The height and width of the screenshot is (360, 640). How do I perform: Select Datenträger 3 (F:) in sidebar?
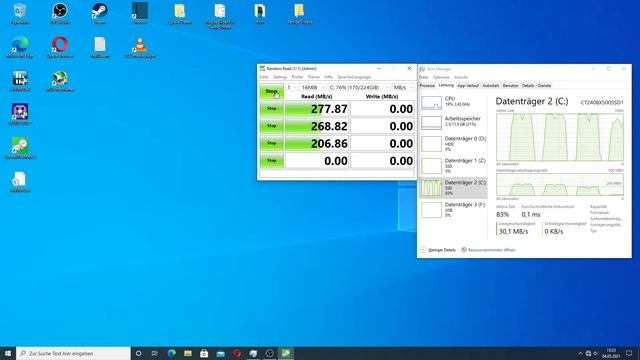point(453,210)
